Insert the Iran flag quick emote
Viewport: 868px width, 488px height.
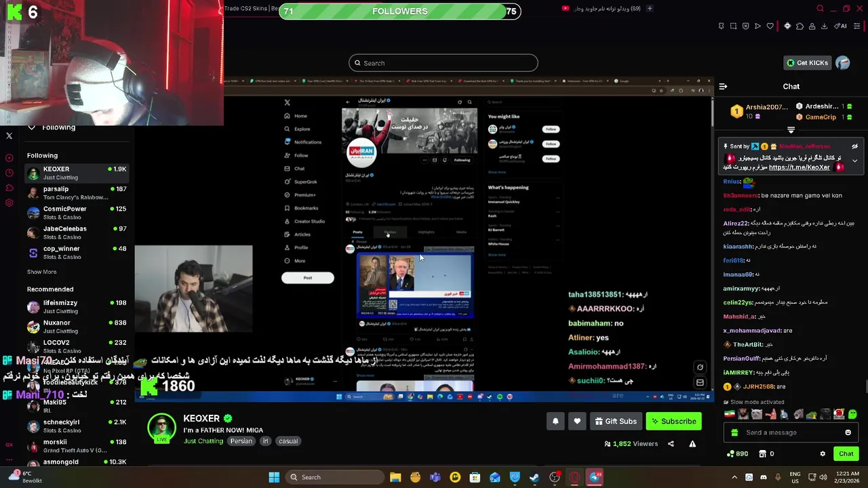pyautogui.click(x=730, y=414)
